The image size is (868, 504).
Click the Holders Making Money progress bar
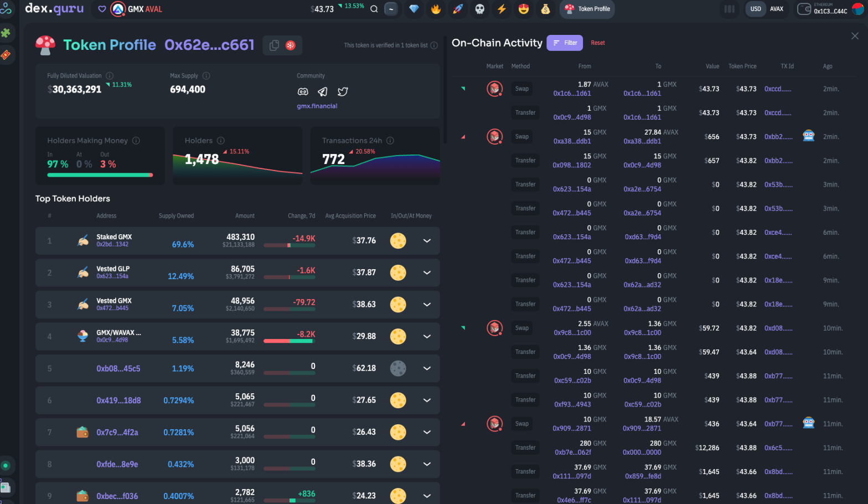coord(100,175)
